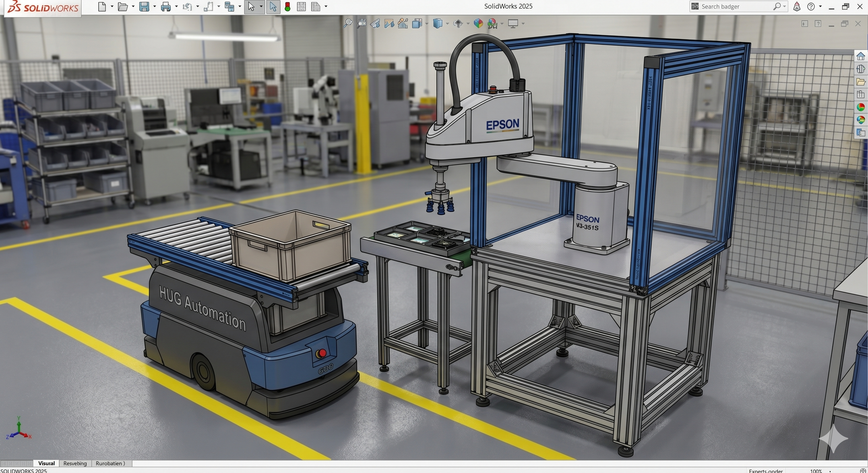Expand the Apply Scene dropdown arrow
The image size is (868, 473).
502,24
